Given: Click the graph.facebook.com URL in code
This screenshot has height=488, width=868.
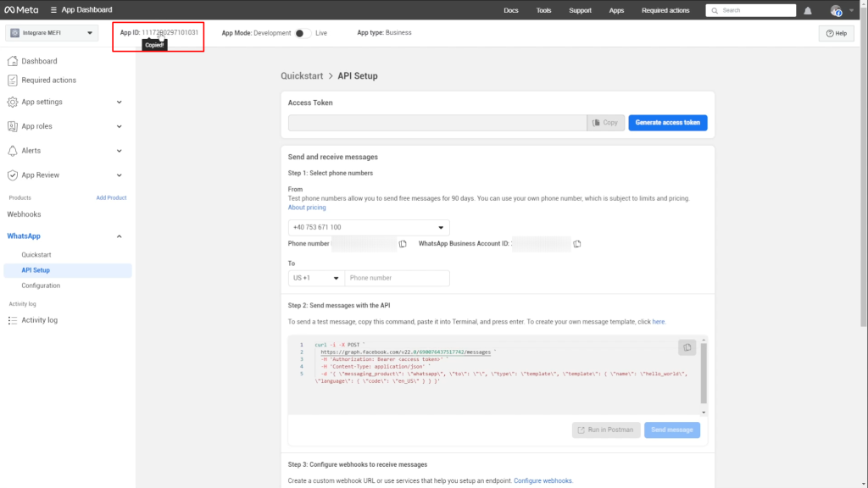Looking at the screenshot, I should click(x=406, y=352).
